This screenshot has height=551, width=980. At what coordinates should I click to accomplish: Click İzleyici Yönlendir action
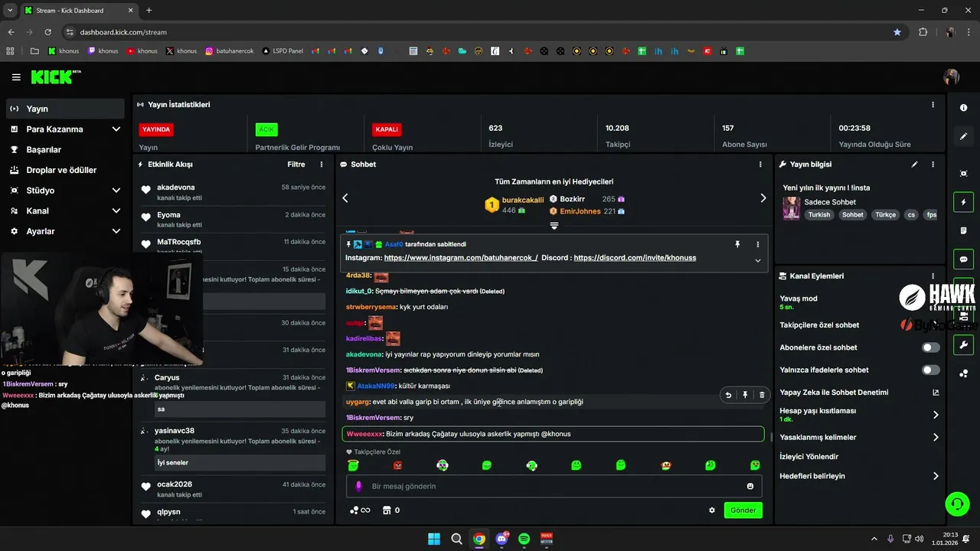tap(808, 457)
